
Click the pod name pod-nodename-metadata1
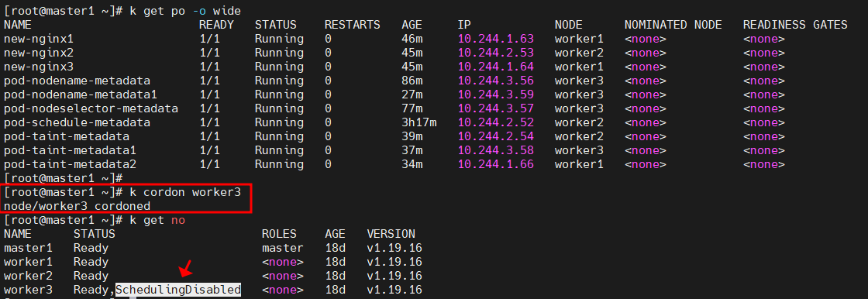pos(81,95)
